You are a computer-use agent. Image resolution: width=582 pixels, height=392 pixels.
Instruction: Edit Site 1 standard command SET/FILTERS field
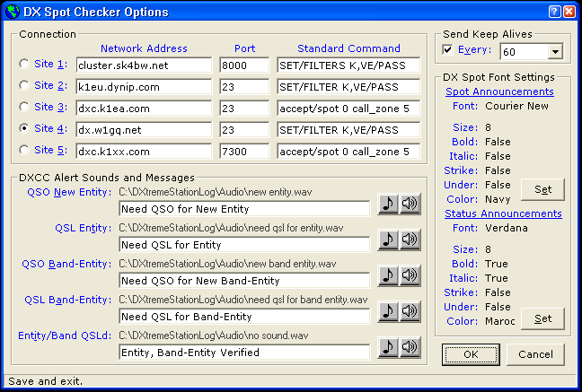click(x=348, y=65)
